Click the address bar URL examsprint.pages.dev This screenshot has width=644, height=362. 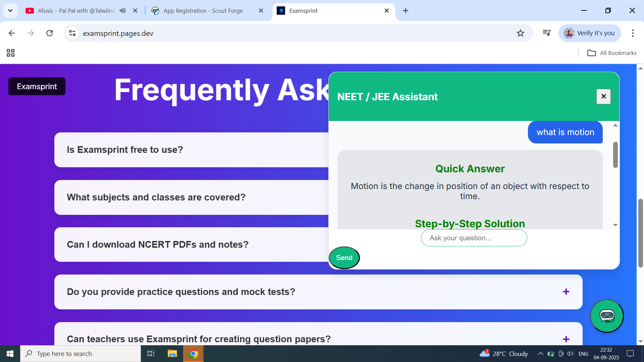coord(118,33)
